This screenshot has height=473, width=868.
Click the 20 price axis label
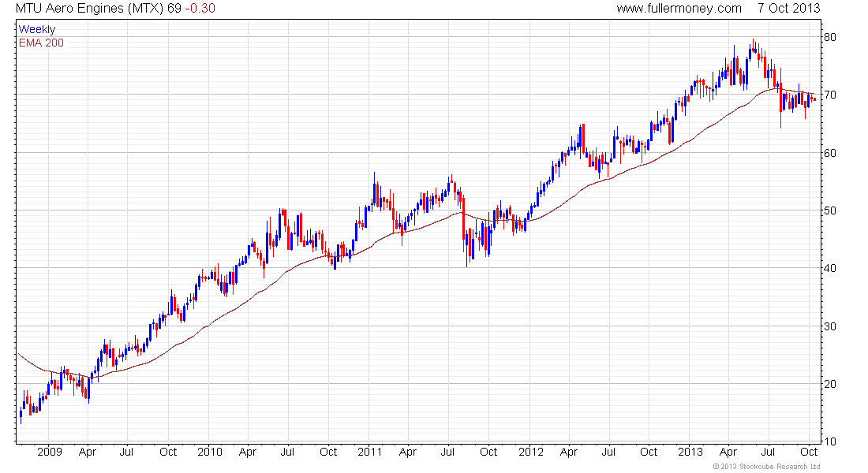coord(830,384)
